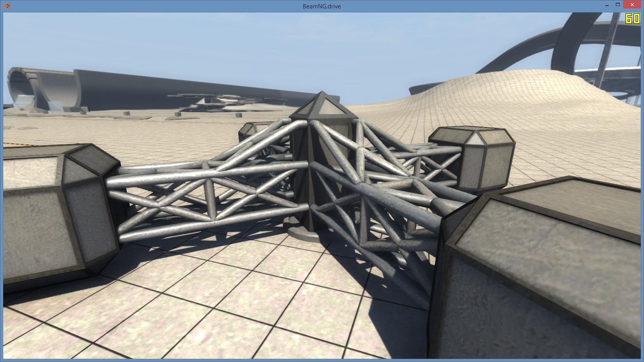Click the BeamNG.drive title text

322,6
